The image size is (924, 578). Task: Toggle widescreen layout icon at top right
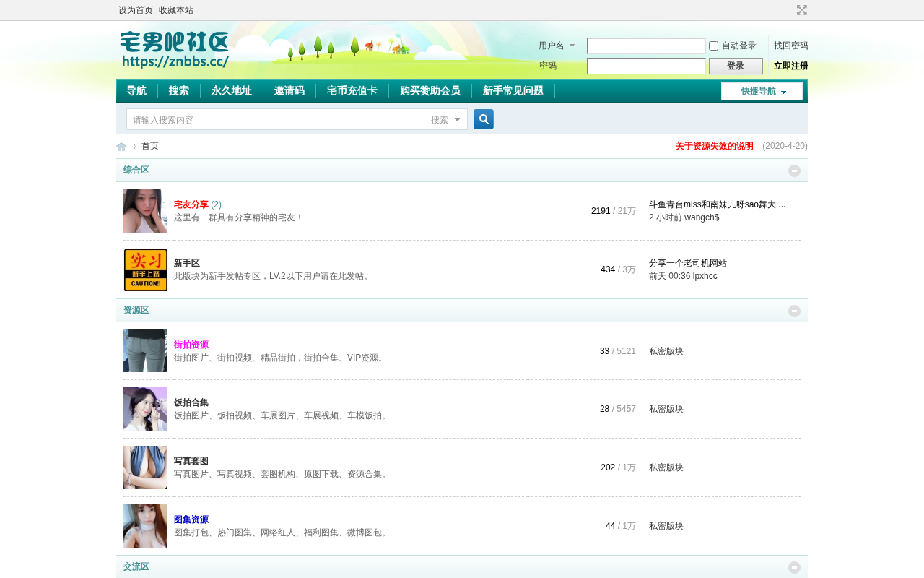(x=802, y=10)
